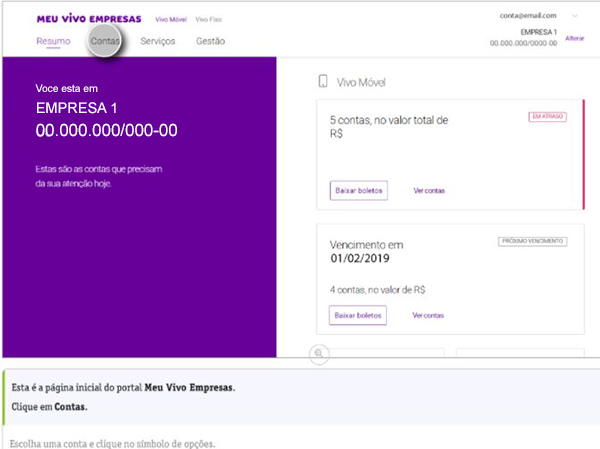Select the Resumo tab
600x449 pixels.
[53, 41]
